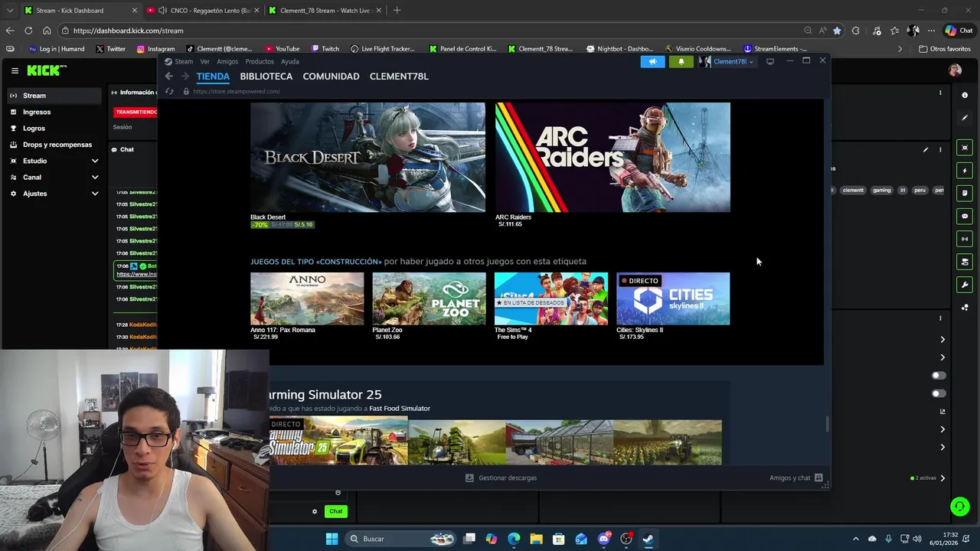Open the Kick hamburger menu

click(x=15, y=70)
